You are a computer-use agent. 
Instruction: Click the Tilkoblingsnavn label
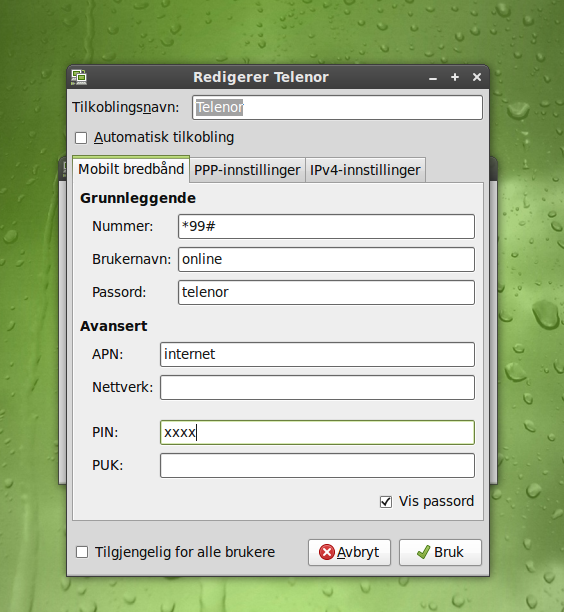tap(126, 107)
